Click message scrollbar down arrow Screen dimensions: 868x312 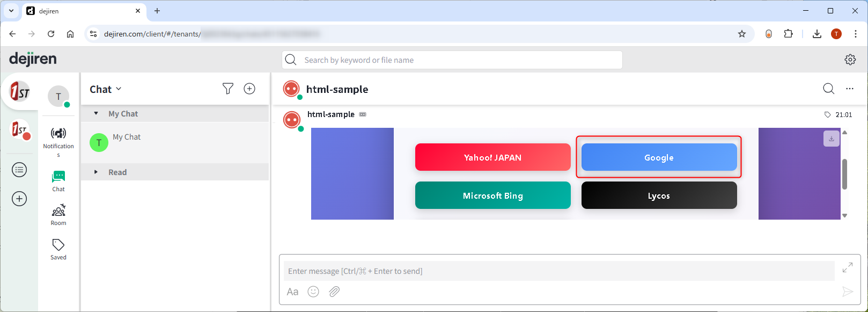(x=845, y=215)
